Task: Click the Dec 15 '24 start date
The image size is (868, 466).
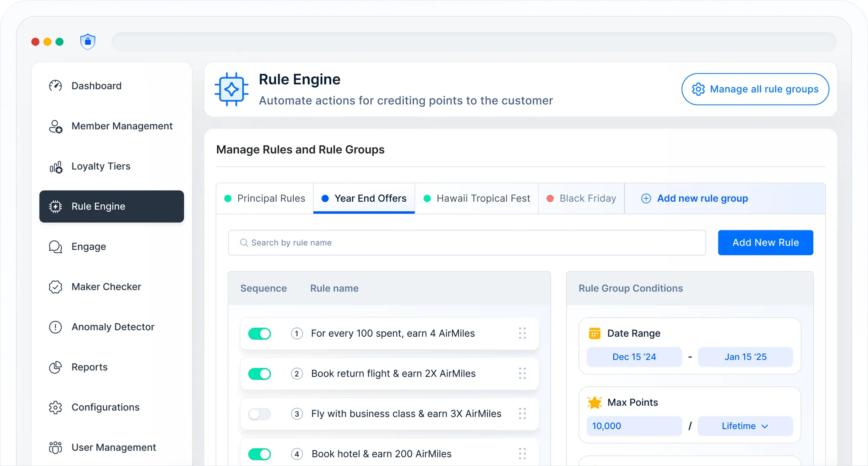Action: (x=634, y=357)
